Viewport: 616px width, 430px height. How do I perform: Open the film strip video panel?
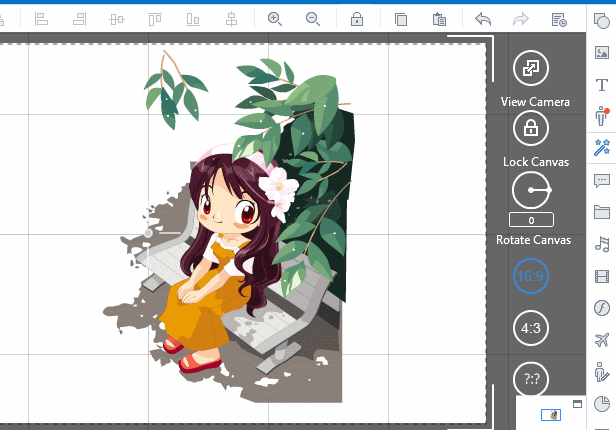[602, 276]
